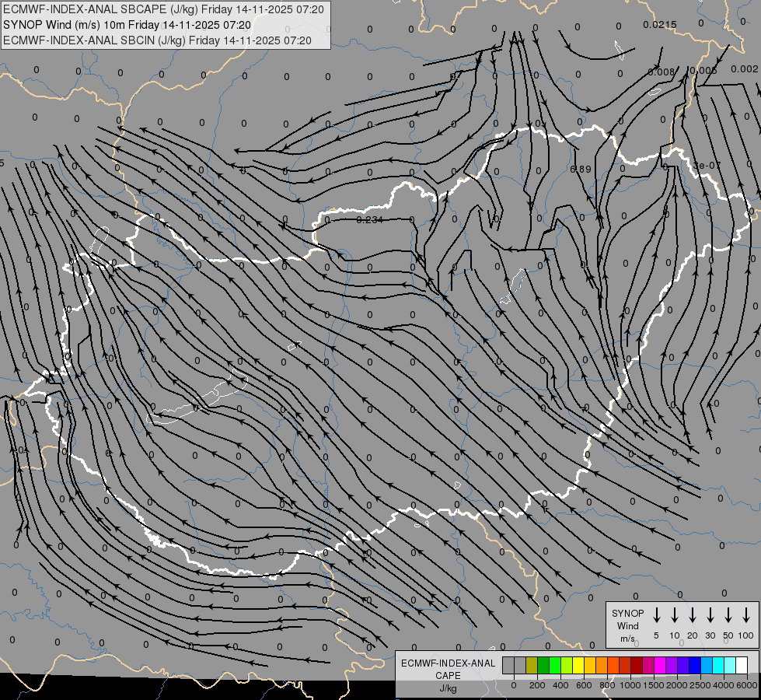Click the SYNOP label in wind legend
Viewport: 761px width, 700px height.
tap(627, 613)
